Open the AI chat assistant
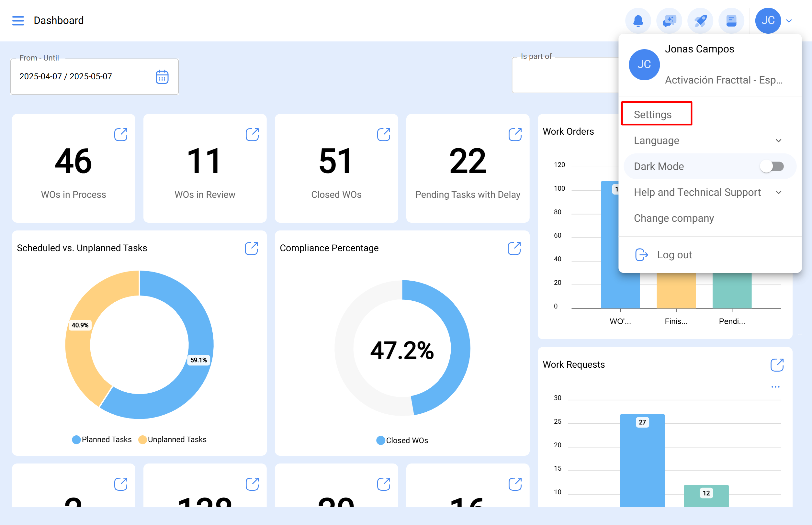 tap(669, 20)
